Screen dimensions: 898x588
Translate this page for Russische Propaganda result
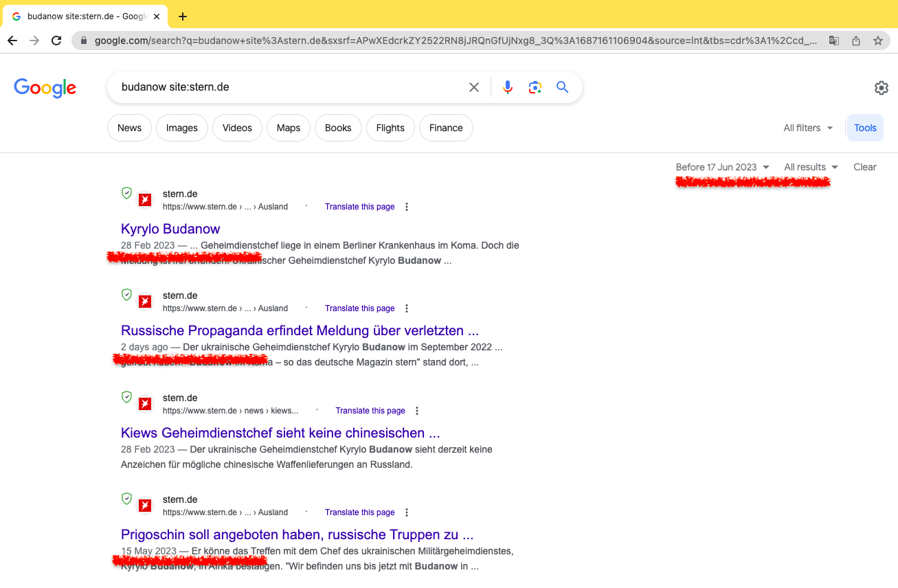point(360,308)
